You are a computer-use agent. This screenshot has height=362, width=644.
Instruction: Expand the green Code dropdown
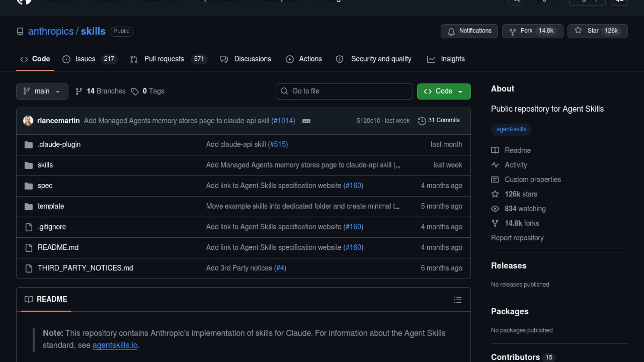click(443, 91)
